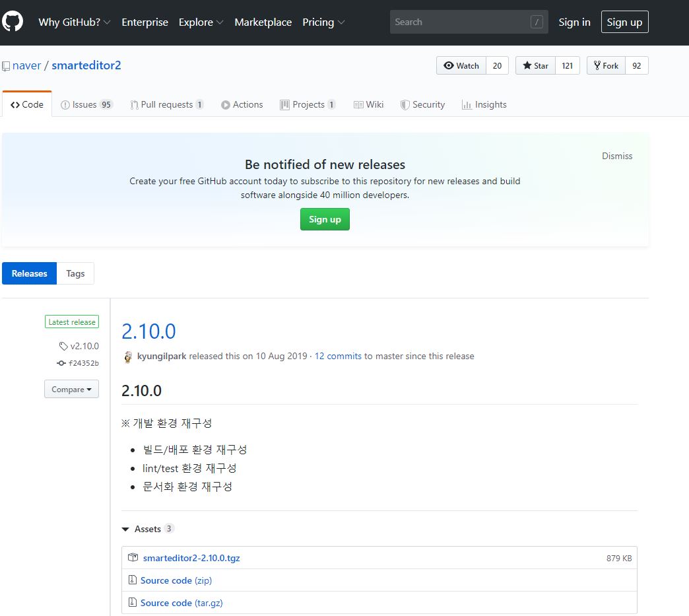The image size is (689, 616).
Task: Expand the Why GitHub? menu
Action: tap(75, 22)
